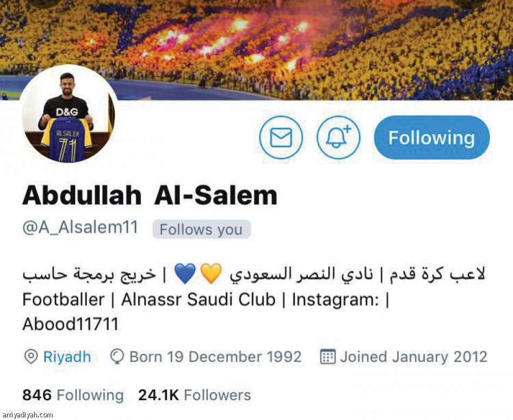The image size is (513, 420).
Task: Click the @A_Alsalem11 handle
Action: point(80,228)
